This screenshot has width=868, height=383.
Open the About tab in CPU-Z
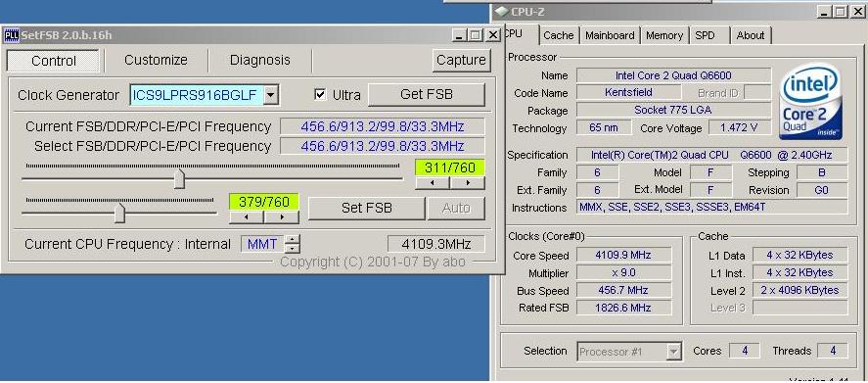[751, 35]
